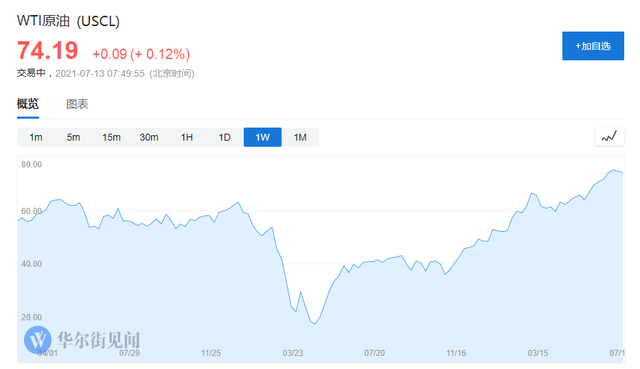Select the 1m timeframe

click(36, 137)
